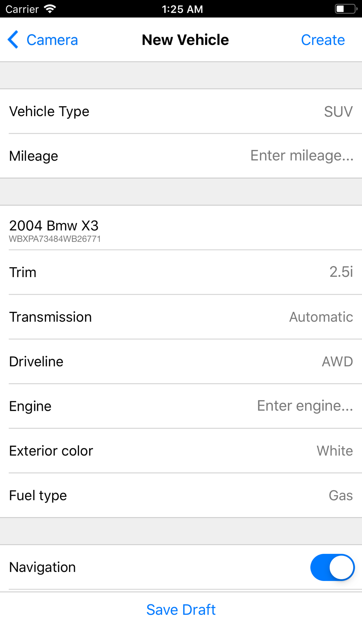
Task: Focus the Enter engine field
Action: click(x=305, y=406)
